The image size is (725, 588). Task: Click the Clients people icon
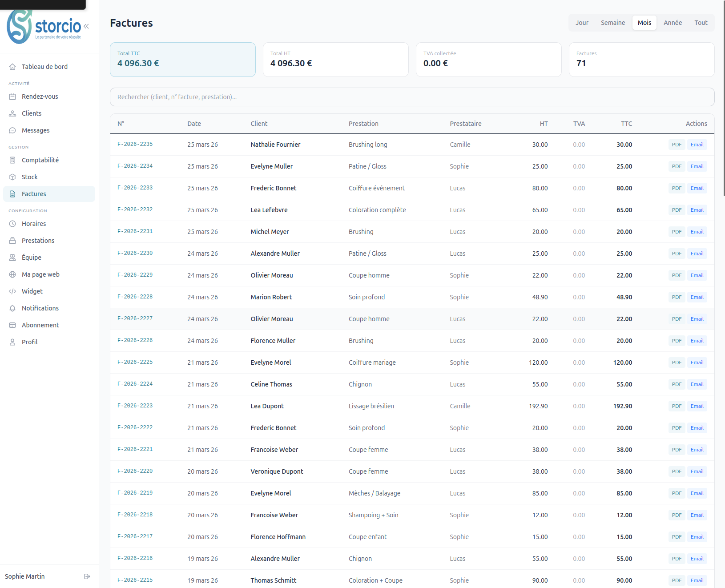pyautogui.click(x=12, y=113)
